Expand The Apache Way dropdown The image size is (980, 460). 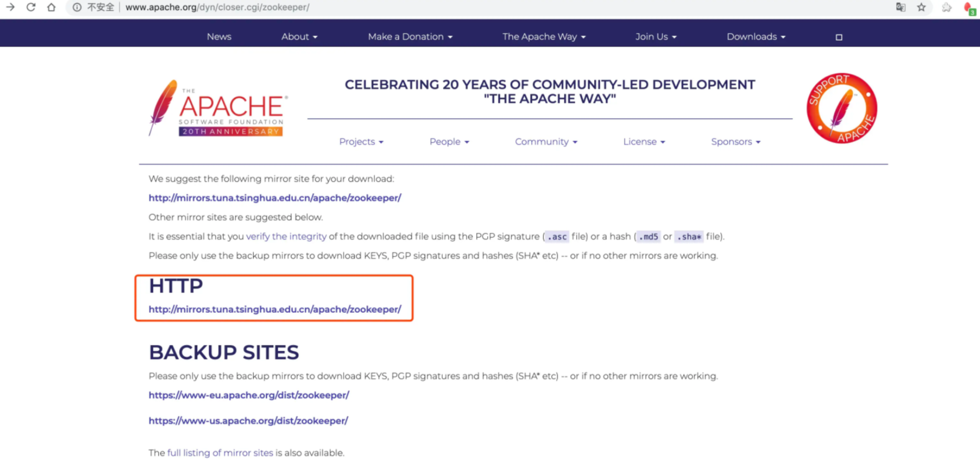coord(544,37)
